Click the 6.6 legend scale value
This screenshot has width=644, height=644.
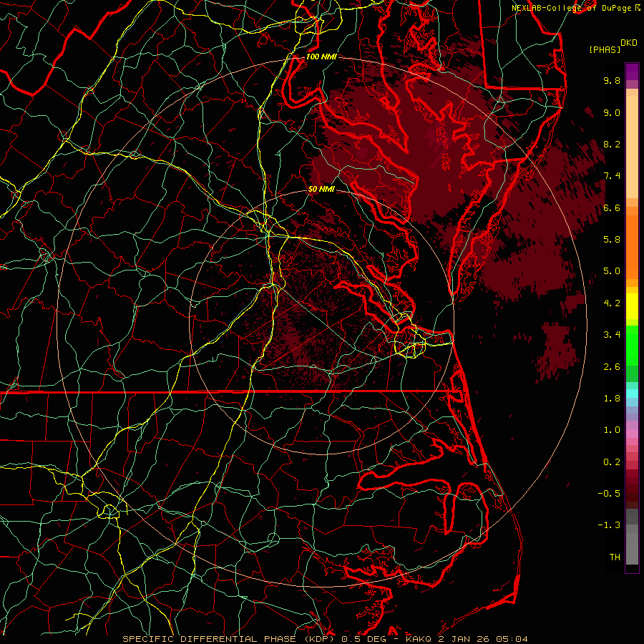612,208
